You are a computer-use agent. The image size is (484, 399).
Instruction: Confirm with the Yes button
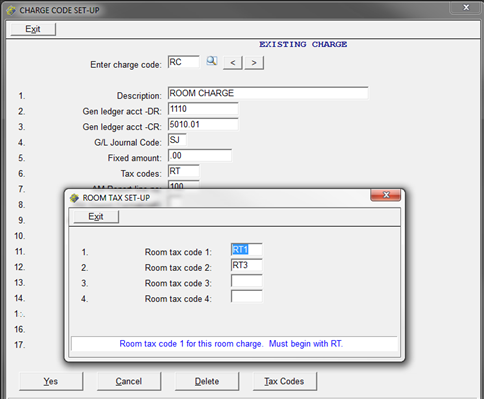[x=51, y=381]
